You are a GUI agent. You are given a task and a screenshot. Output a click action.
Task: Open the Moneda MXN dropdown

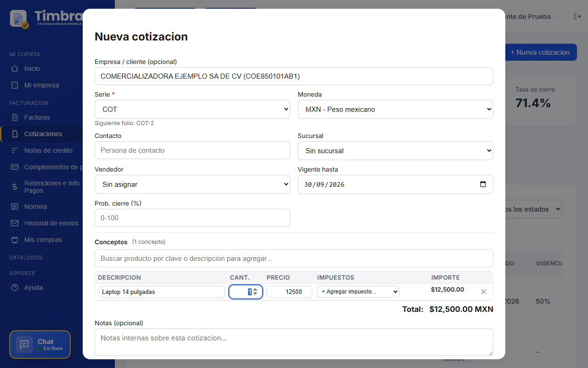[x=396, y=109]
